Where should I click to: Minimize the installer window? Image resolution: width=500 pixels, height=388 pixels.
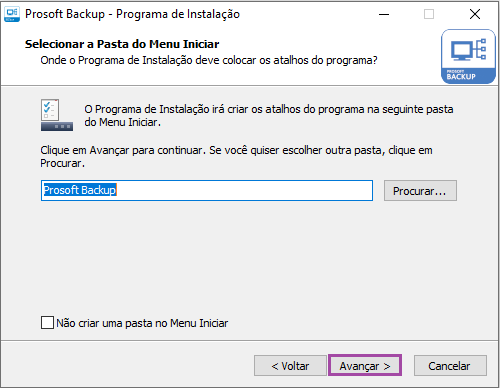click(x=384, y=14)
